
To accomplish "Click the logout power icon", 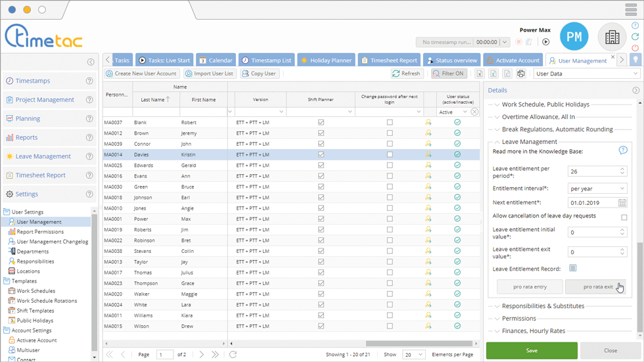I will pyautogui.click(x=635, y=49).
